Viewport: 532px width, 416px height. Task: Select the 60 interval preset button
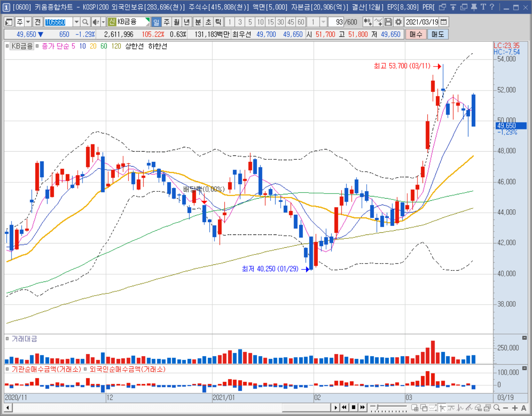(301, 22)
